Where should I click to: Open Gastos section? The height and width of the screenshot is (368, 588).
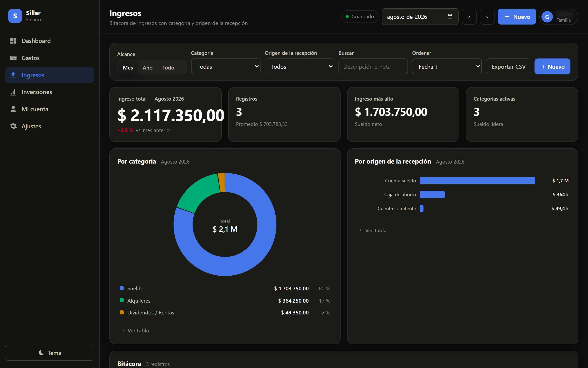click(50, 58)
